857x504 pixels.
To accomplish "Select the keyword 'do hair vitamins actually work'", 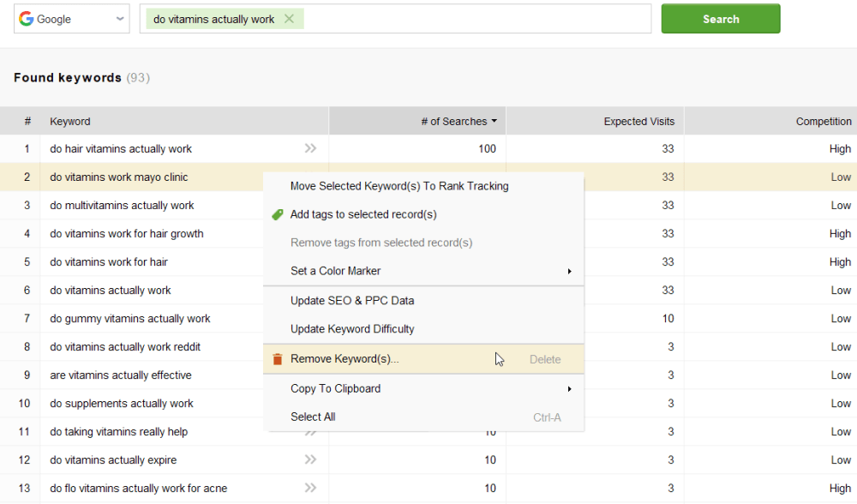I will [x=121, y=148].
